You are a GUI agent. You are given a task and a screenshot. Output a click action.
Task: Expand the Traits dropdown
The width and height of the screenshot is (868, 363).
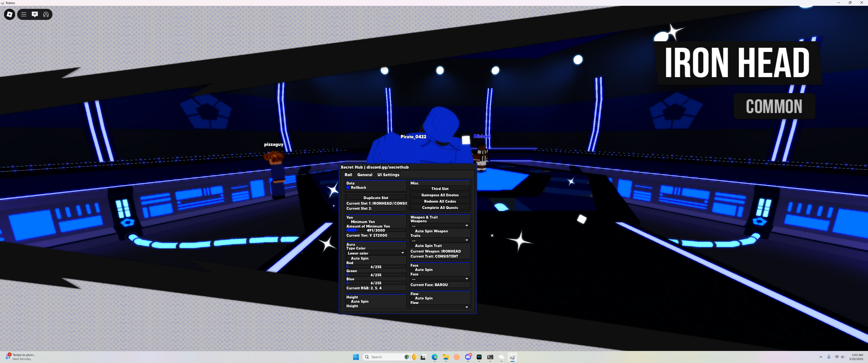pyautogui.click(x=440, y=240)
